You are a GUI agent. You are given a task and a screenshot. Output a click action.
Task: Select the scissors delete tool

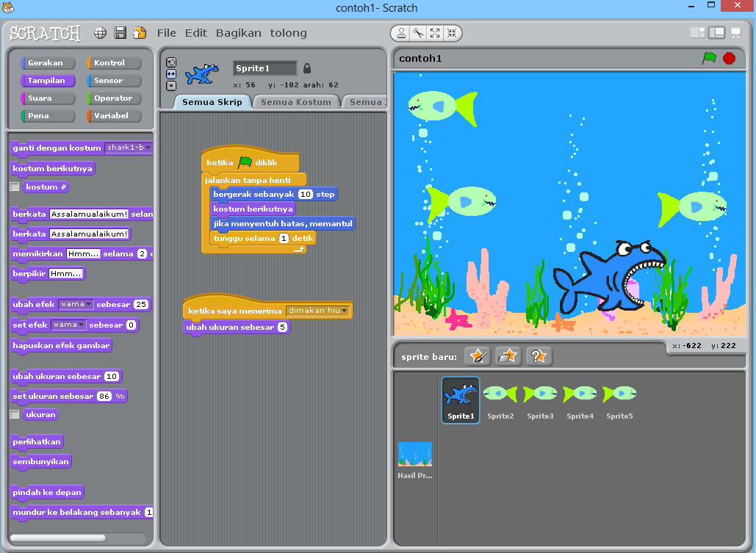[x=417, y=33]
